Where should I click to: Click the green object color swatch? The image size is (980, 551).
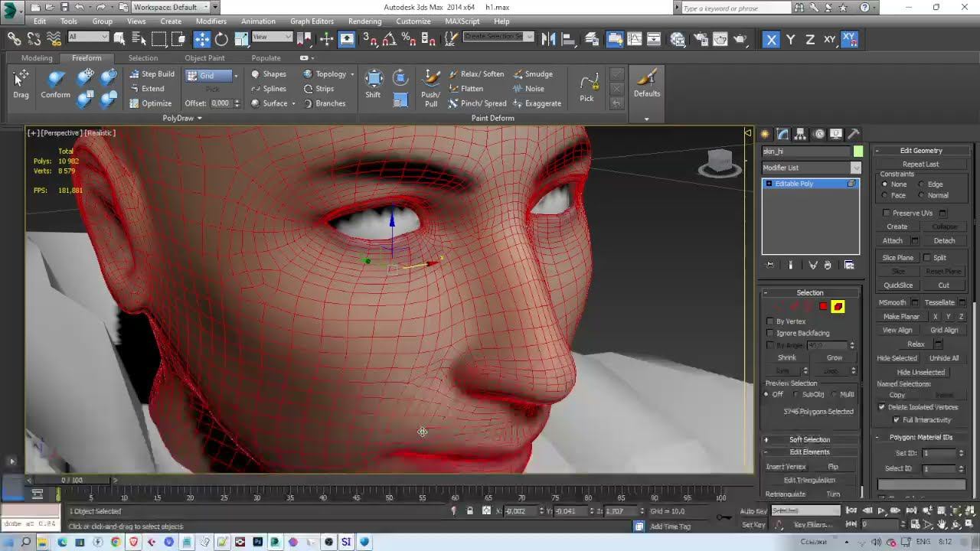pos(858,152)
